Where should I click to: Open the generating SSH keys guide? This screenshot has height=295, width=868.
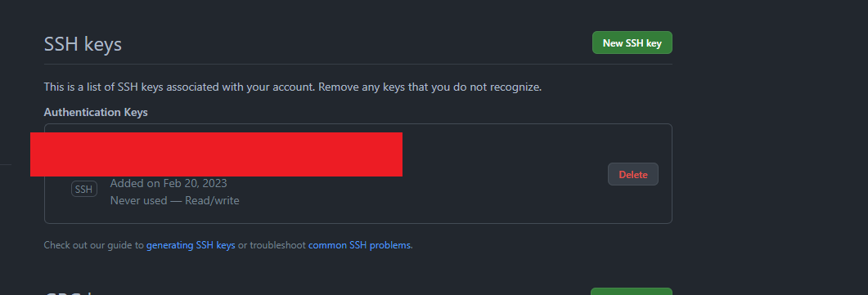point(191,244)
